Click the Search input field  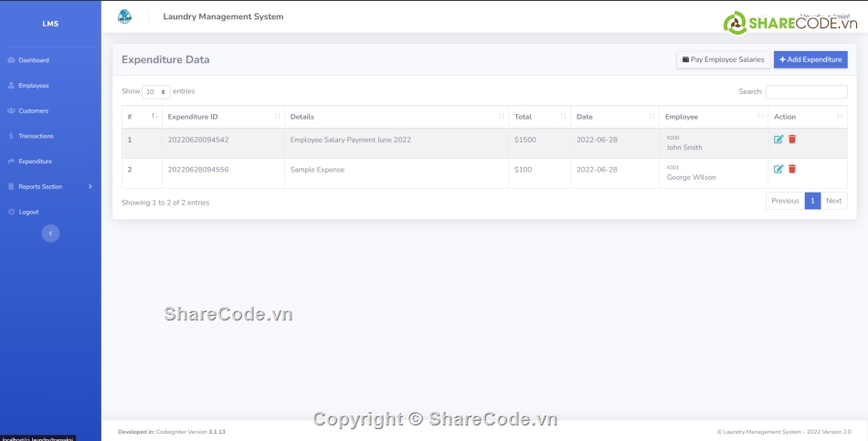(x=806, y=92)
